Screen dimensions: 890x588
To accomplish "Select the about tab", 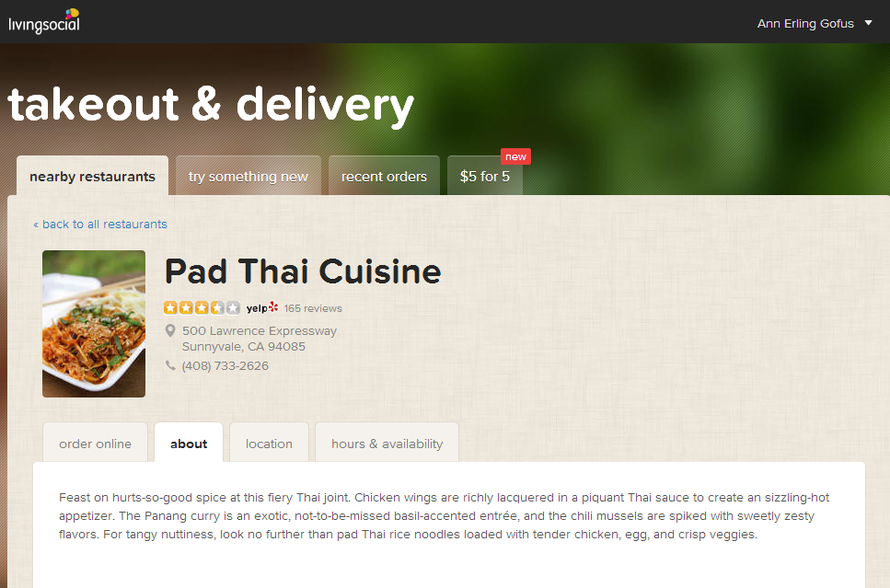I will pos(189,444).
